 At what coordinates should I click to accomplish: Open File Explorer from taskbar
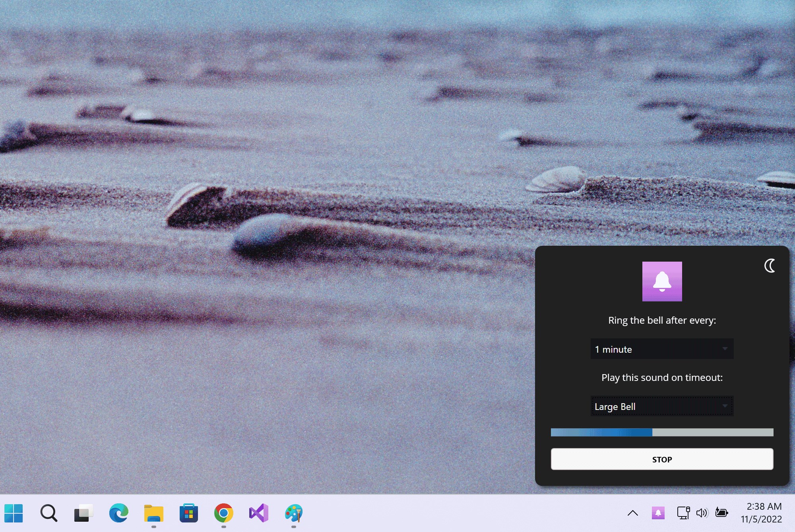(153, 513)
